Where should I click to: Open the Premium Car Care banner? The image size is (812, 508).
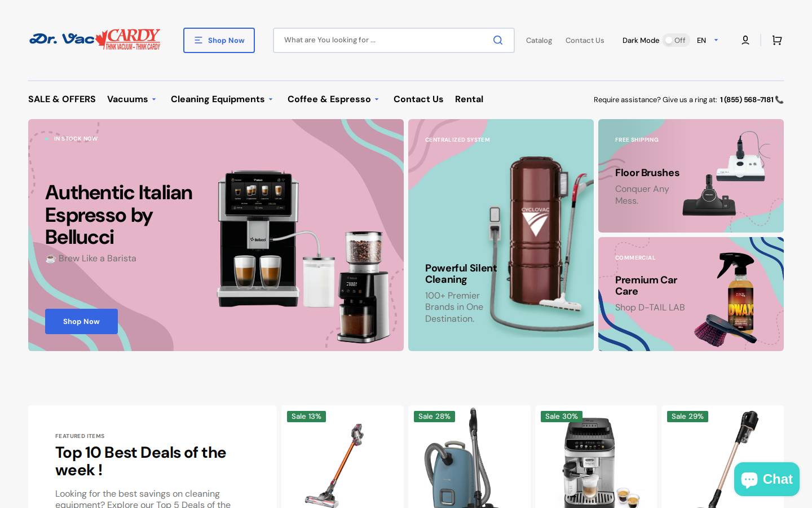click(x=691, y=294)
